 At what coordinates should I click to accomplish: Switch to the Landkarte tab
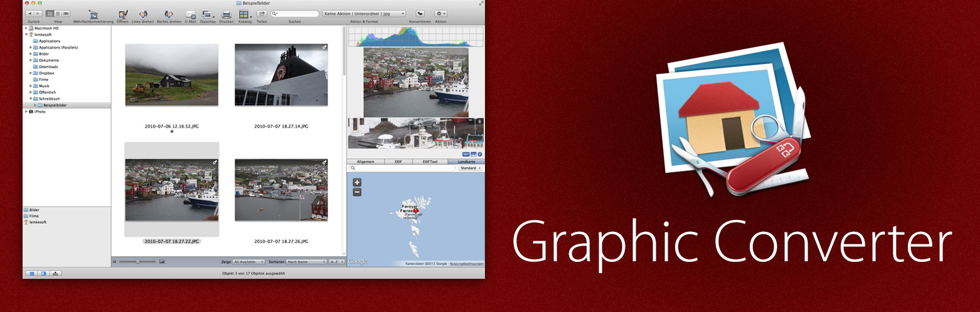(466, 162)
